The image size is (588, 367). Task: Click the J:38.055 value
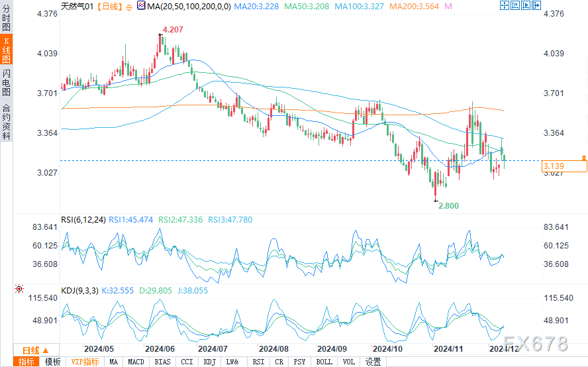(x=193, y=290)
